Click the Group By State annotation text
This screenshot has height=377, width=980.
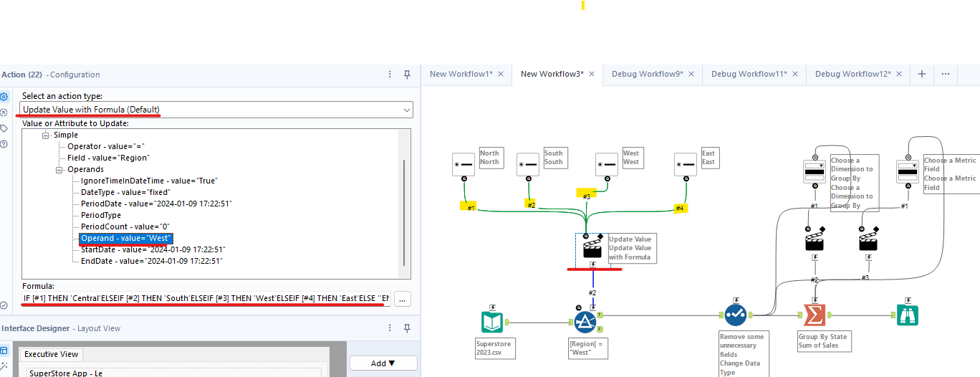[x=824, y=337]
